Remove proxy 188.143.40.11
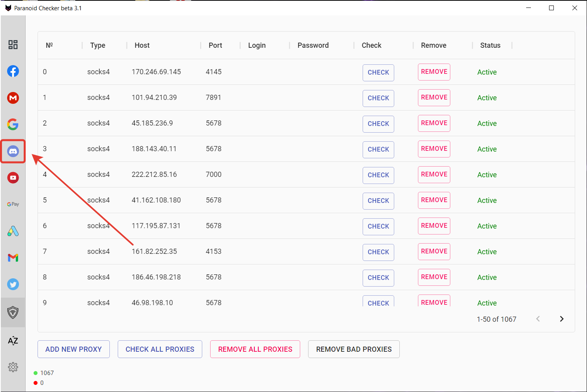 tap(434, 149)
